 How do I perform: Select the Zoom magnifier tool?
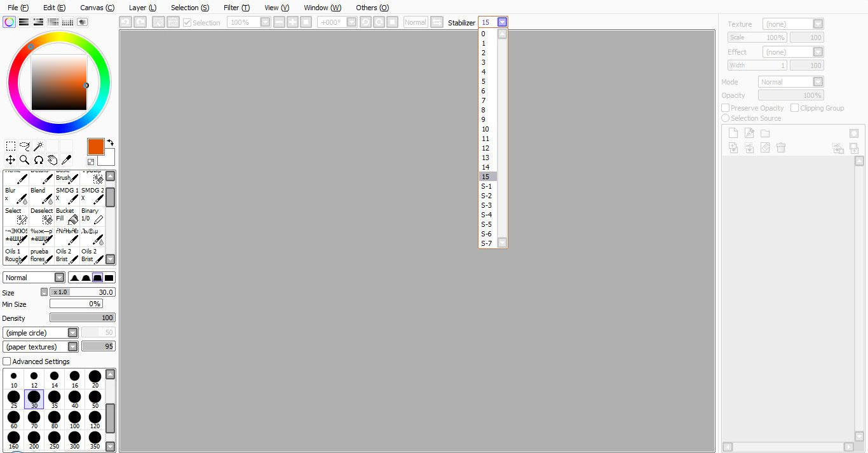click(x=24, y=160)
